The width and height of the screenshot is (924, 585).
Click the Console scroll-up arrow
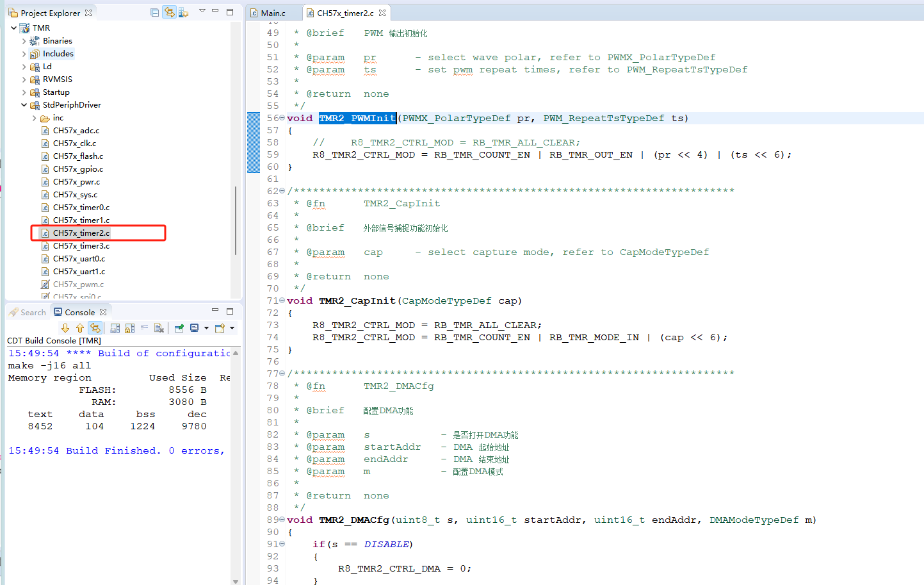pyautogui.click(x=236, y=353)
